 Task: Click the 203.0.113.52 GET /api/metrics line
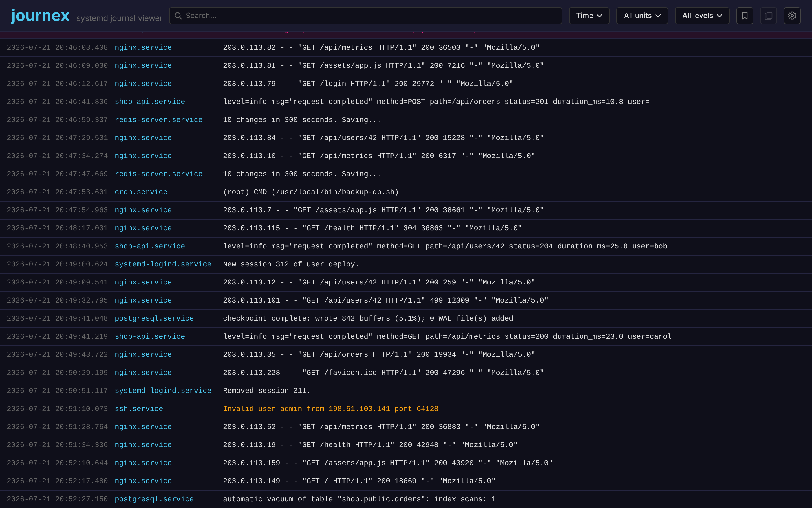coord(381,427)
